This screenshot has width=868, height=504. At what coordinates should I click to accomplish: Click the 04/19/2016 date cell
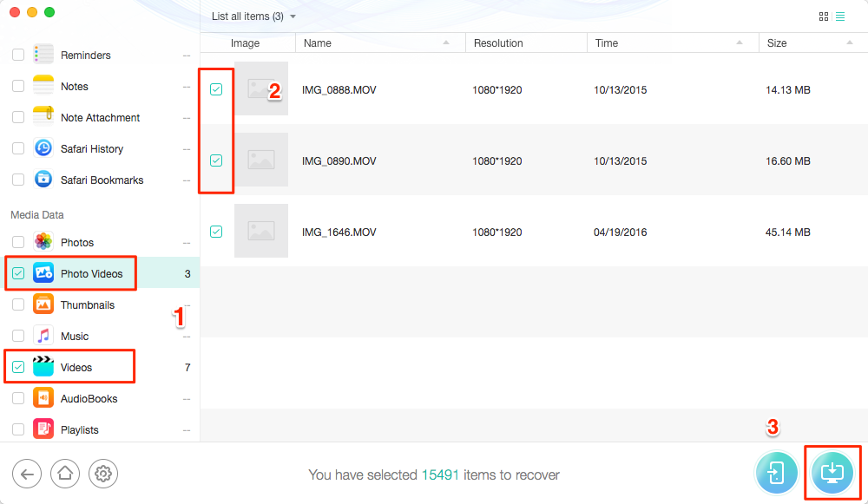620,232
